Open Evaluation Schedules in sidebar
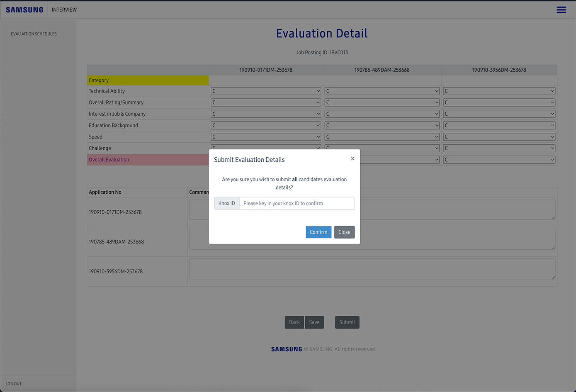 point(34,34)
